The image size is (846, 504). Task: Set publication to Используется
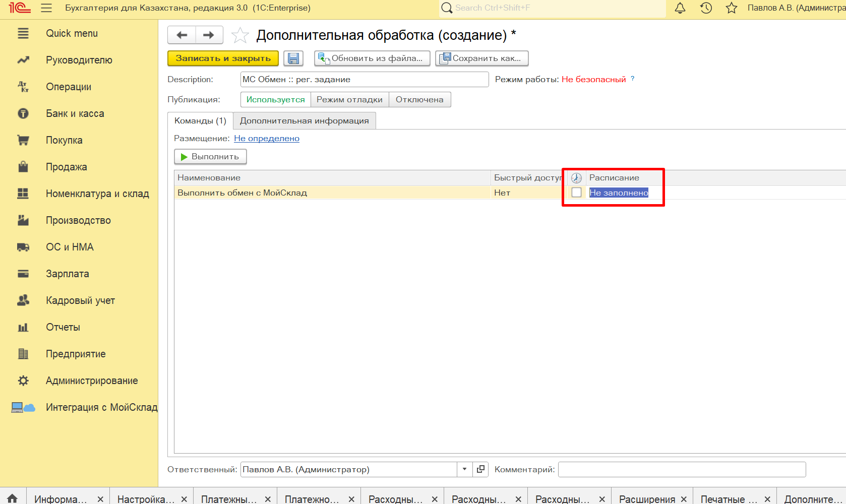pyautogui.click(x=276, y=100)
